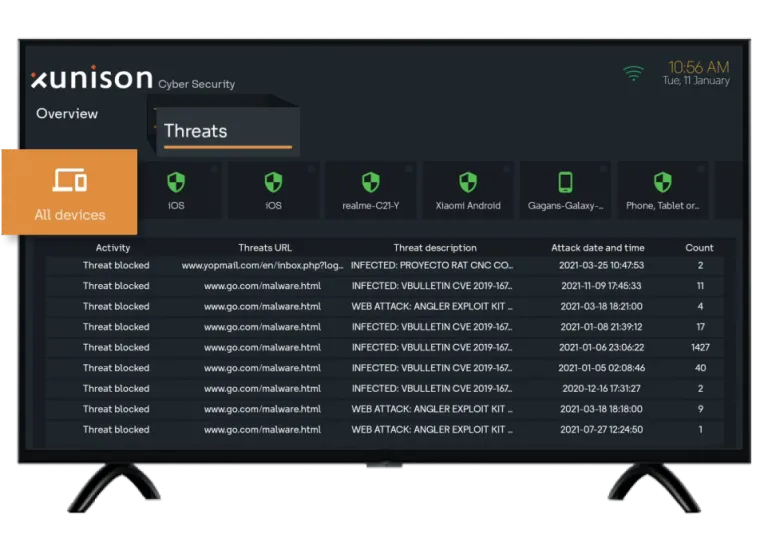The height and width of the screenshot is (558, 768).
Task: Click the Xunison logo
Action: pos(92,78)
